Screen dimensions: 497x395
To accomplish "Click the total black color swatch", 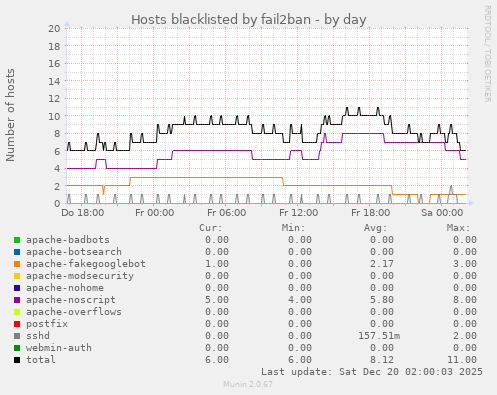I will coord(17,360).
